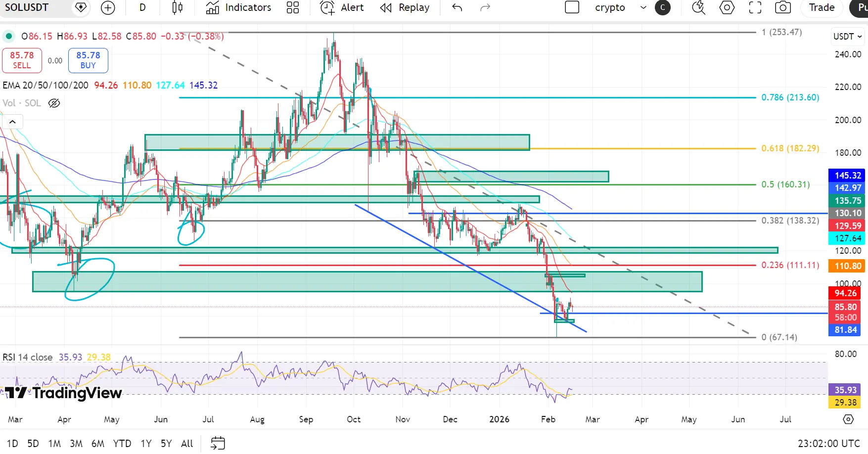Set the time range to 5Y
Viewport: 868px width, 454px height.
click(166, 443)
